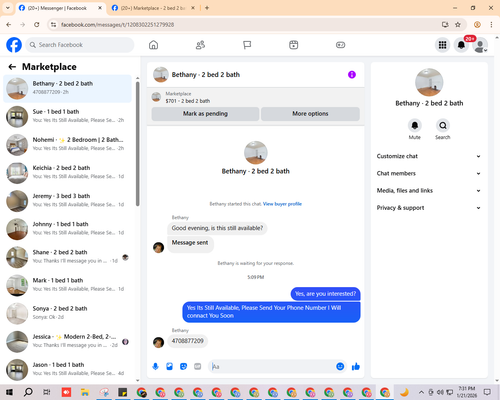Open the install app icon in address bar

445,24
